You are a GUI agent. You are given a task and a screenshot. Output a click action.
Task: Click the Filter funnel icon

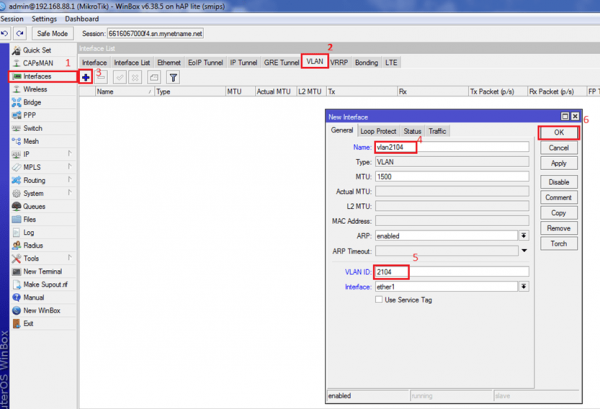[173, 78]
